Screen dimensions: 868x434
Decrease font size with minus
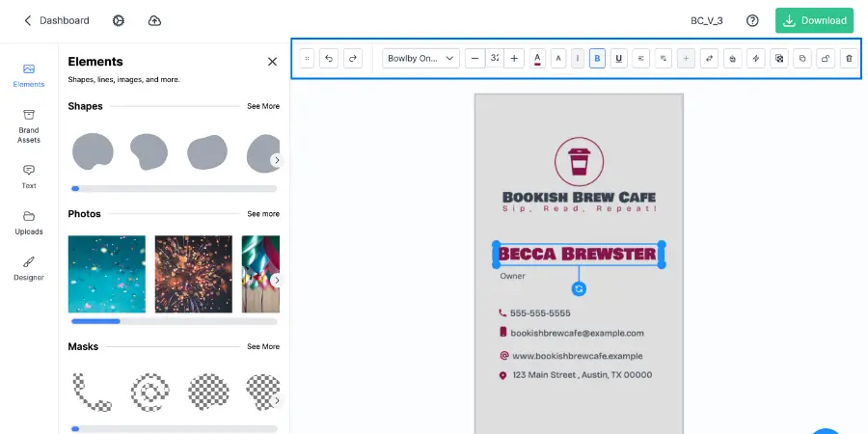[475, 58]
